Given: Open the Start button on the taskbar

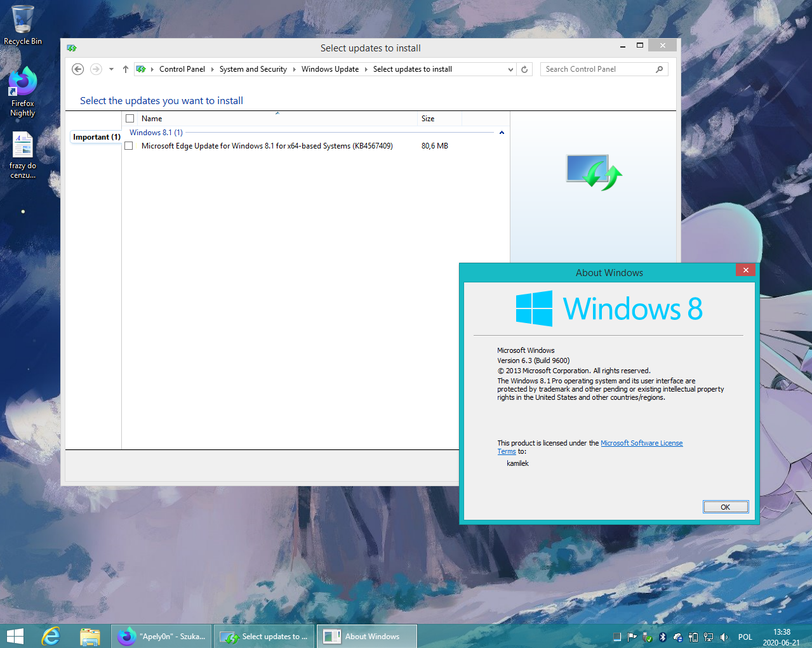Looking at the screenshot, I should tap(15, 636).
